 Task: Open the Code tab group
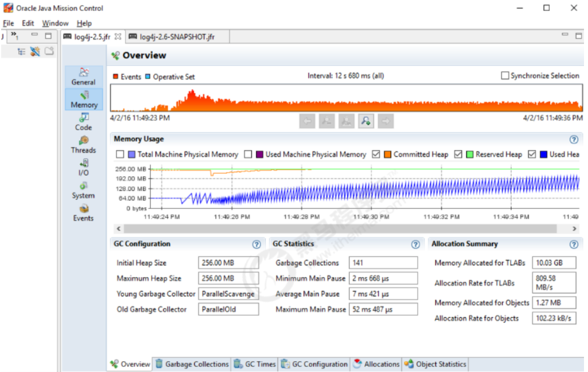[84, 122]
